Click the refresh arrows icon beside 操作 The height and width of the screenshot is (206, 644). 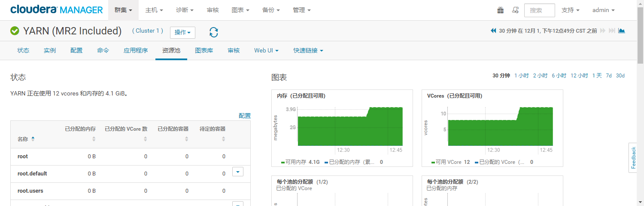pyautogui.click(x=214, y=32)
